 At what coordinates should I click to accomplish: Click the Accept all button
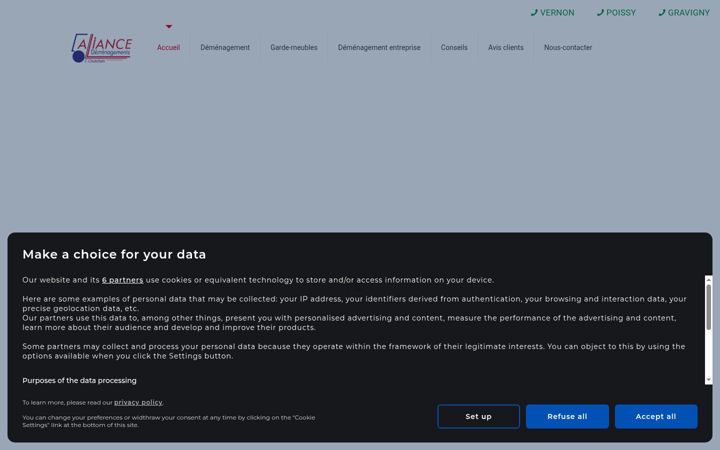pyautogui.click(x=656, y=416)
